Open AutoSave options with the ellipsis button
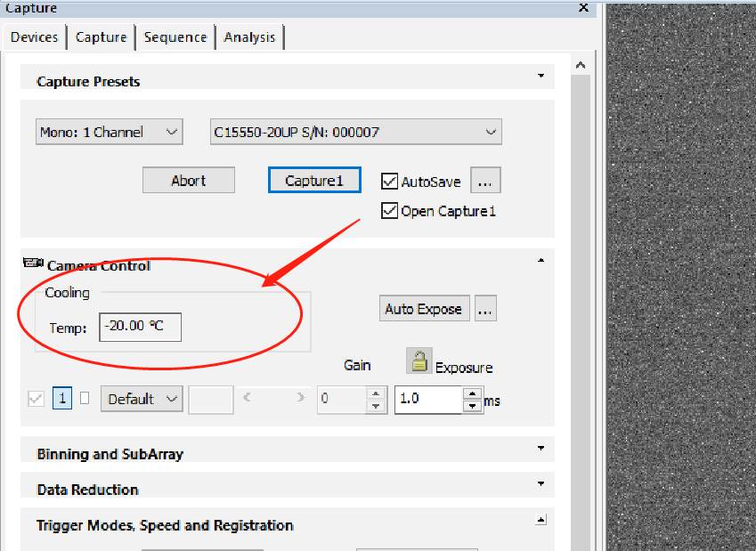Screen dimensions: 756x551 click(x=485, y=181)
